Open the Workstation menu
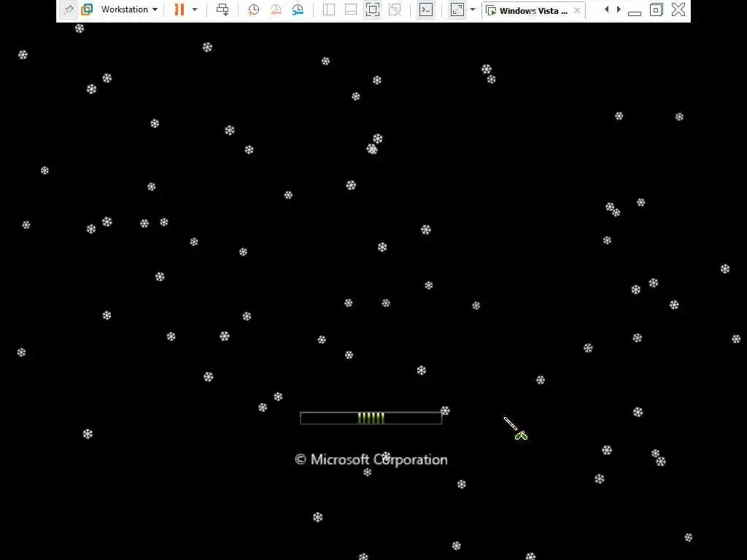The image size is (747, 560). (129, 9)
